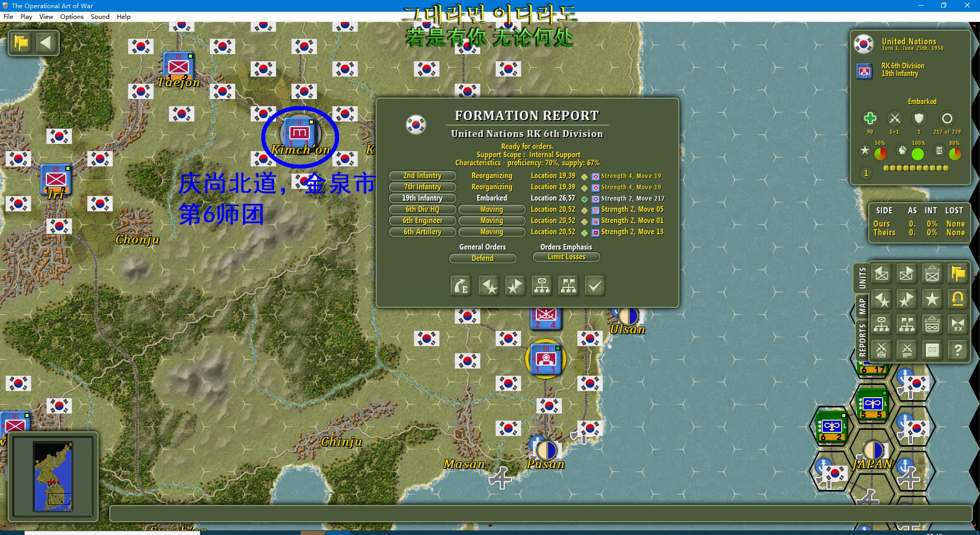Click the 50% proficiency indicator circle

[880, 154]
